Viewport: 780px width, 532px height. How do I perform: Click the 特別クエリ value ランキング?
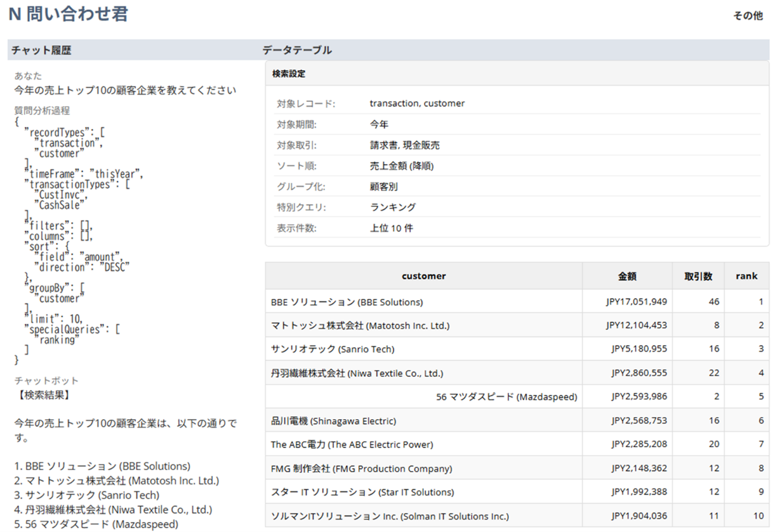click(393, 207)
